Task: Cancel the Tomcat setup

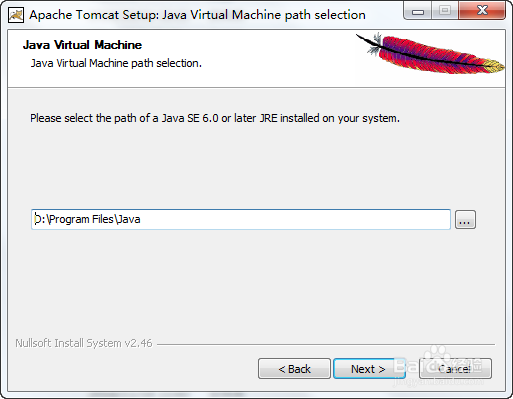Action: coord(455,369)
